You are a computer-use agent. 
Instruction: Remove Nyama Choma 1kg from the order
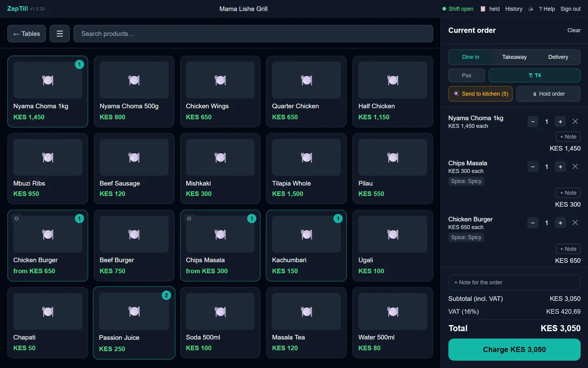pos(575,121)
